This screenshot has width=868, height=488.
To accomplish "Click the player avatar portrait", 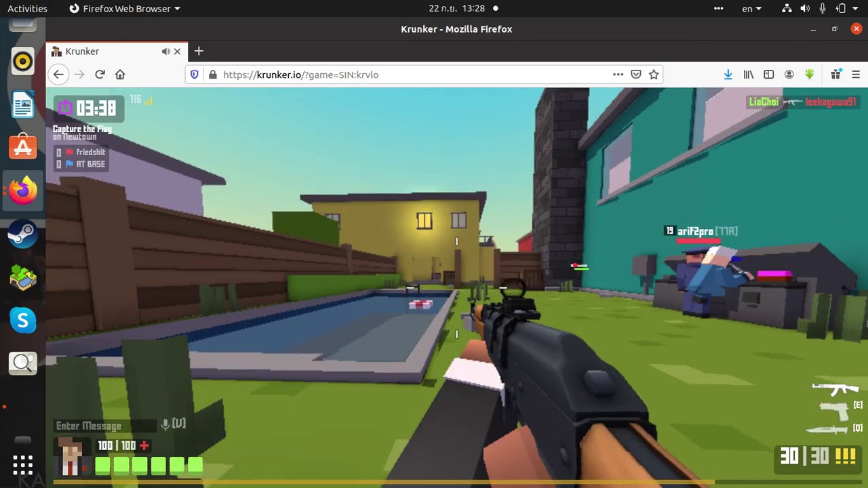I will click(71, 457).
